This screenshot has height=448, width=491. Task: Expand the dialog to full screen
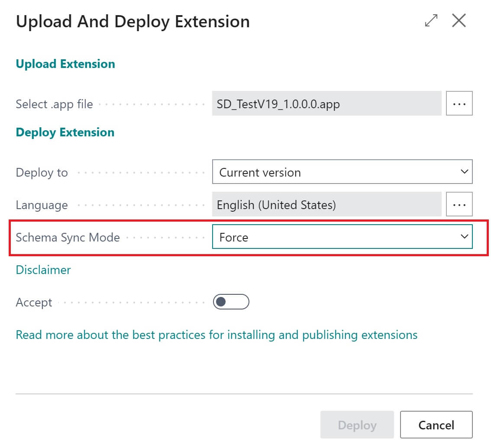click(x=431, y=21)
